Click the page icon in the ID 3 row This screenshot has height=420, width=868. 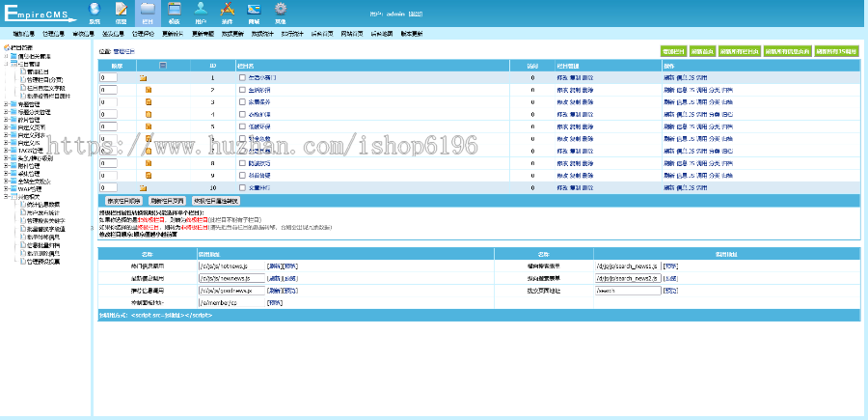(149, 102)
